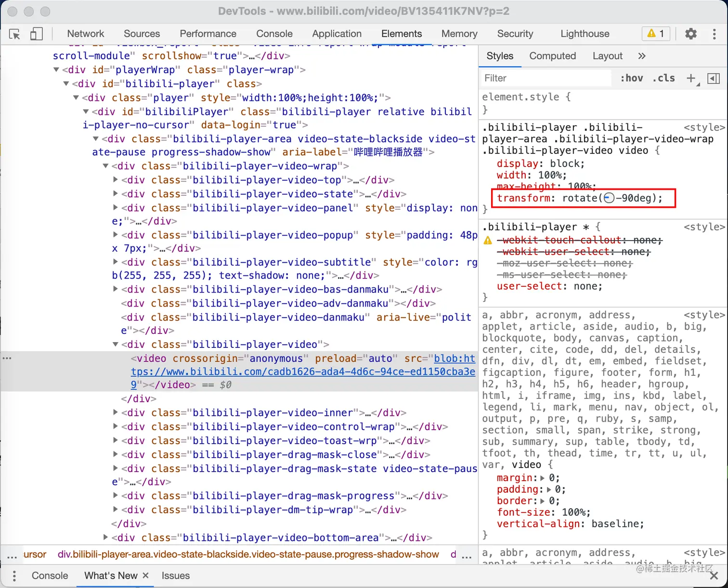The height and width of the screenshot is (588, 728).
Task: Open the Console tab in top bar
Action: tap(274, 34)
